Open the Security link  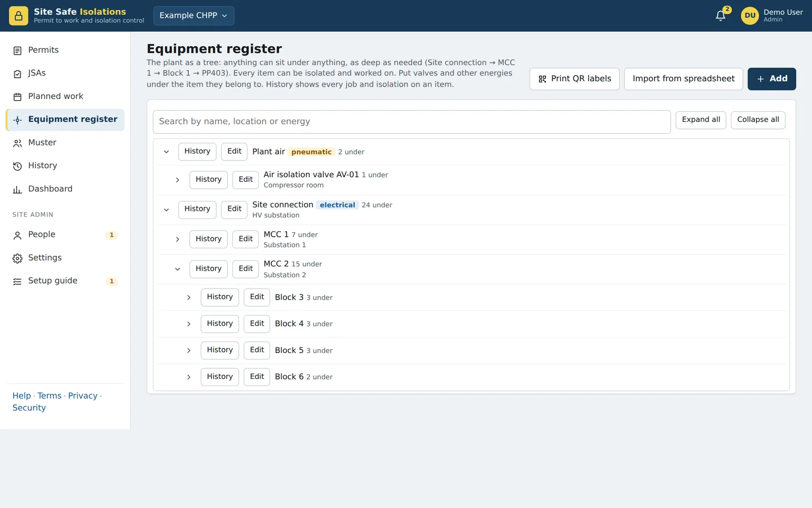29,408
